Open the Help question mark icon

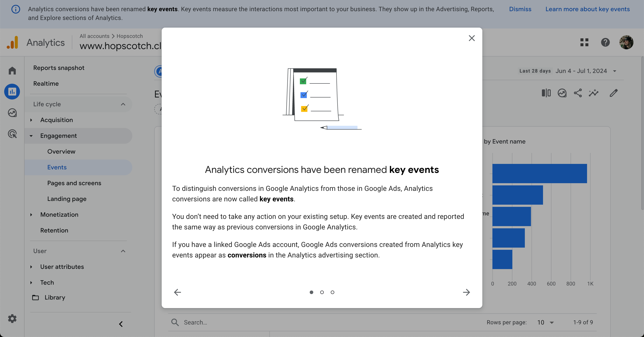(605, 42)
